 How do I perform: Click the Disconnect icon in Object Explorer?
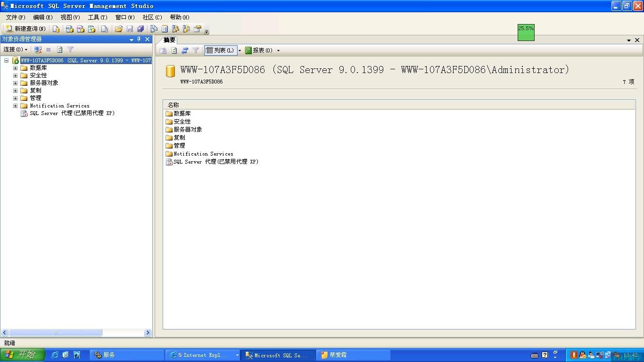[38, 49]
